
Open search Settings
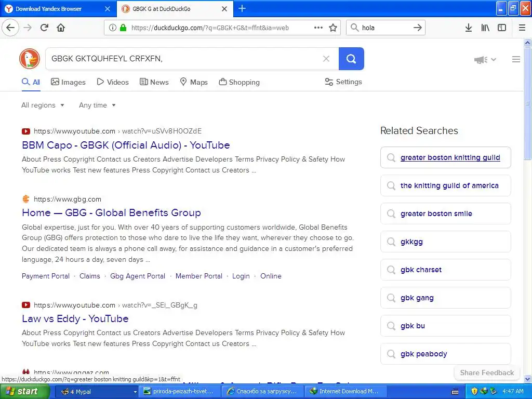pyautogui.click(x=343, y=82)
